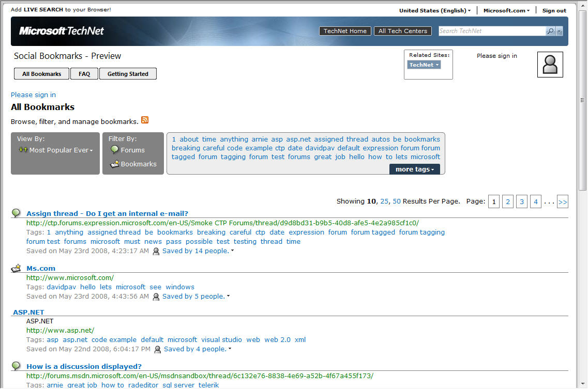Expand Saved by 4 people list

point(230,349)
